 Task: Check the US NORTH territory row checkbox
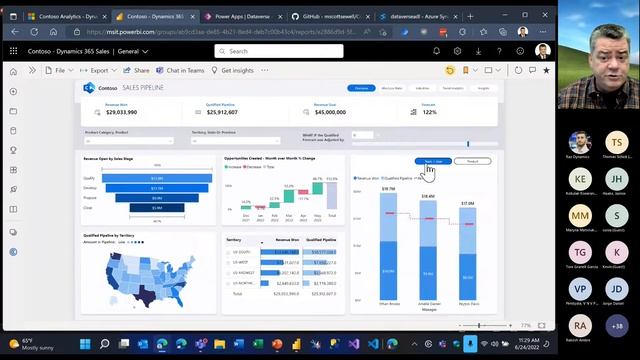tap(228, 283)
